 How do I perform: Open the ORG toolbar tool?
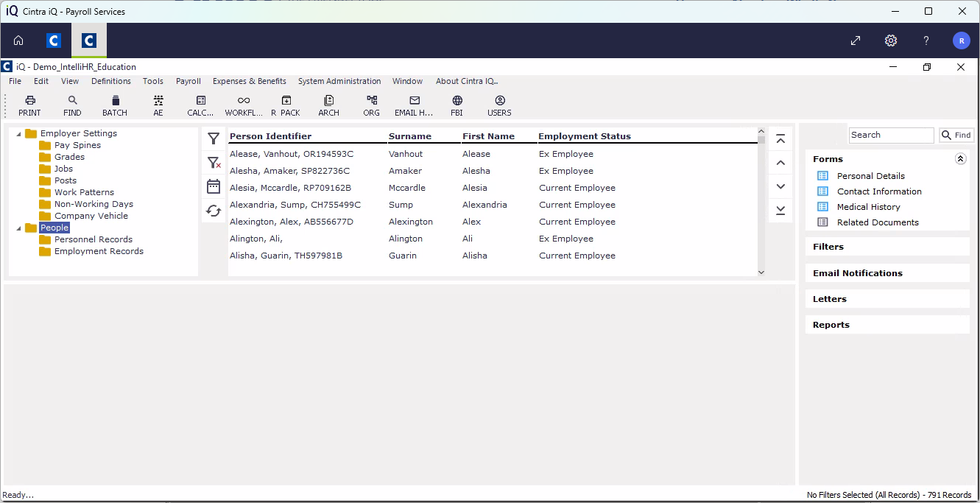[x=372, y=105]
